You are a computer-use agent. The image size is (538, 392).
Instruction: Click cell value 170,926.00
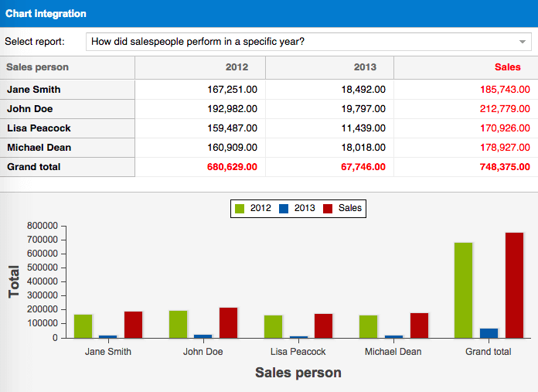505,128
